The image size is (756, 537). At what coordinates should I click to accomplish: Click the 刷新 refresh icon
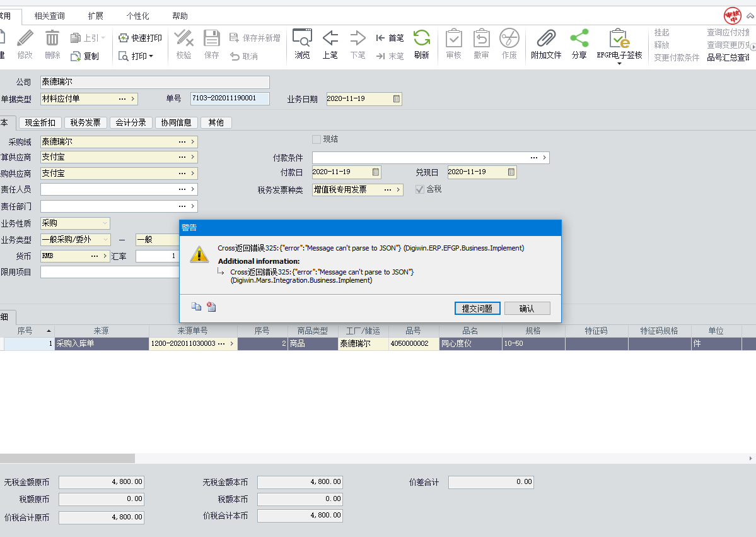[x=421, y=38]
